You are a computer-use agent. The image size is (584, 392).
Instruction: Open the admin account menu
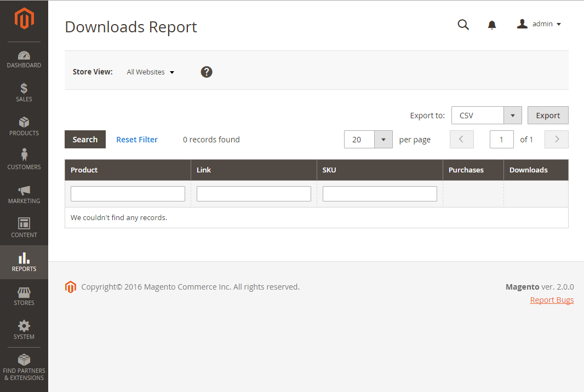pyautogui.click(x=540, y=24)
